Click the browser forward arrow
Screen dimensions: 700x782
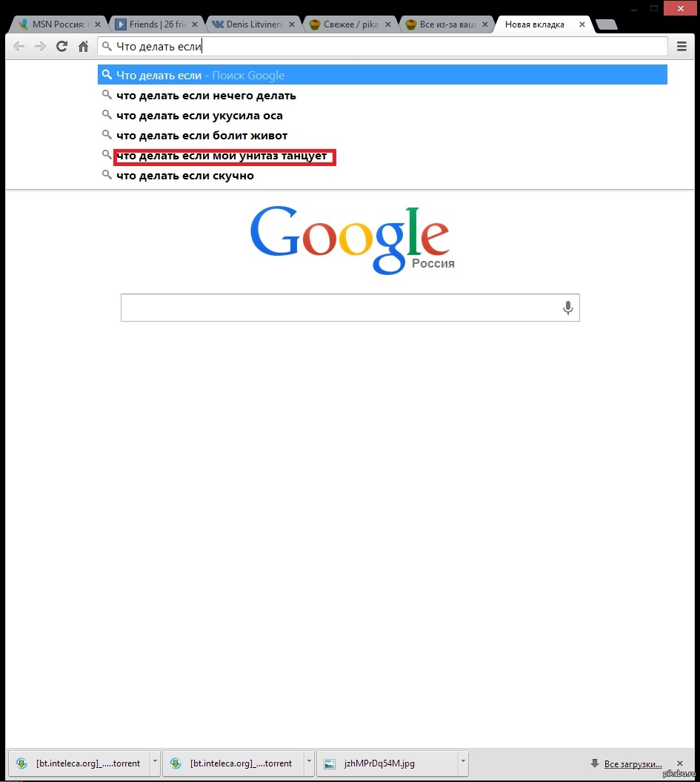40,47
